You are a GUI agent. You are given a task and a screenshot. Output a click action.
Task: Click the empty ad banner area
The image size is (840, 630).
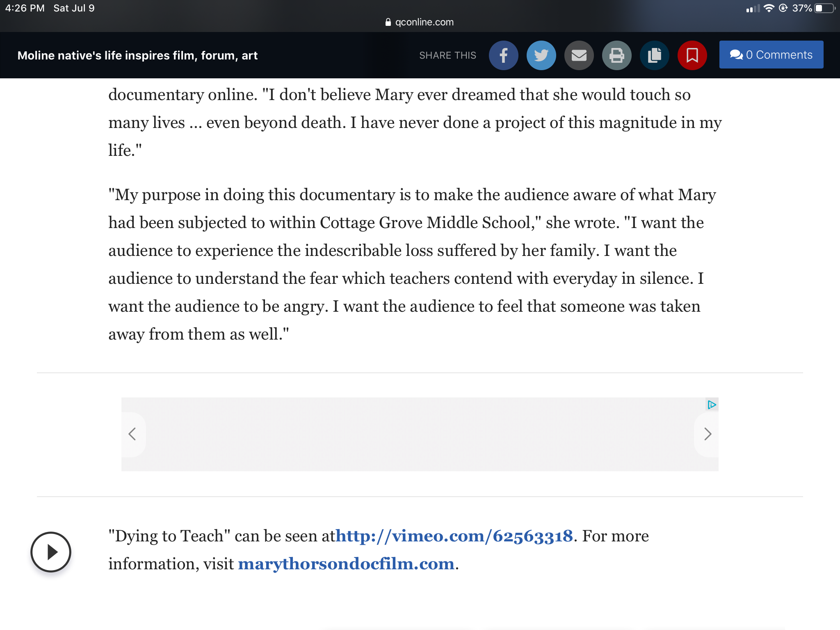tap(419, 434)
